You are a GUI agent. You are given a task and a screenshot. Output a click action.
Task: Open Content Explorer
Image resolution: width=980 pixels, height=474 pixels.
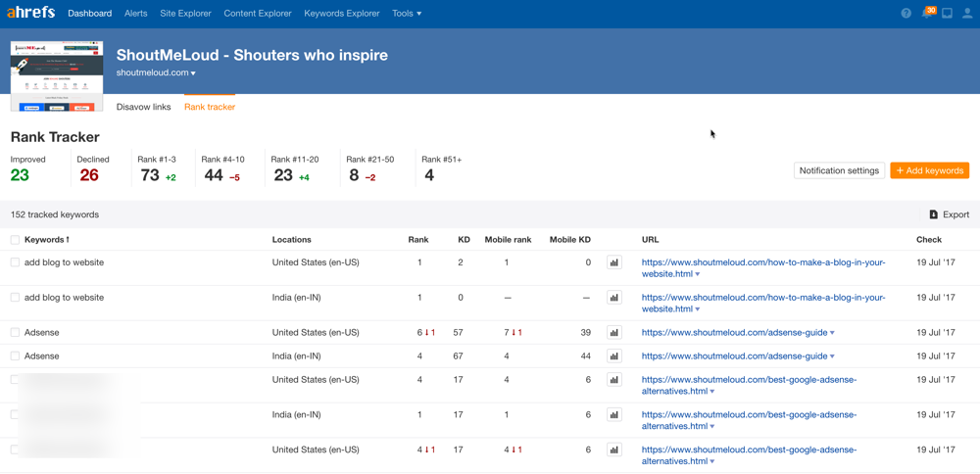click(x=258, y=13)
